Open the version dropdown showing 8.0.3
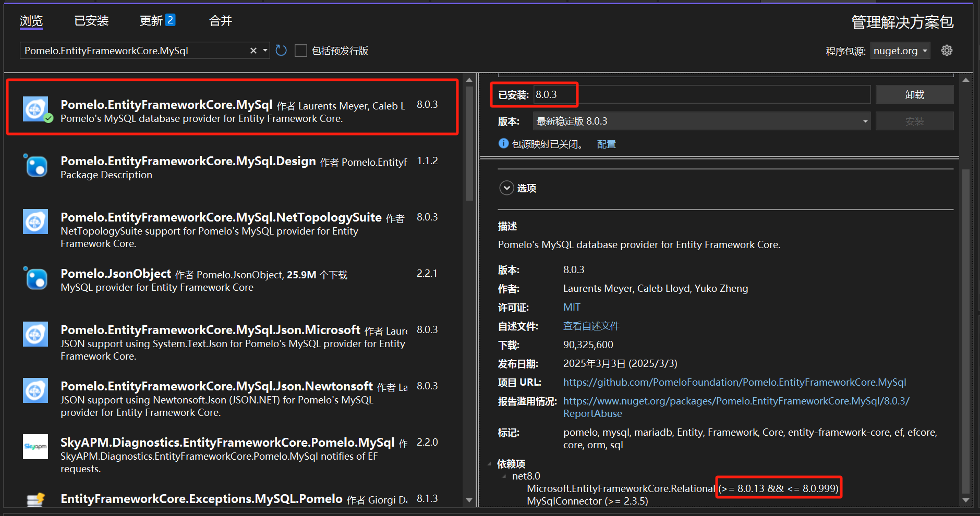This screenshot has height=516, width=980. [701, 121]
